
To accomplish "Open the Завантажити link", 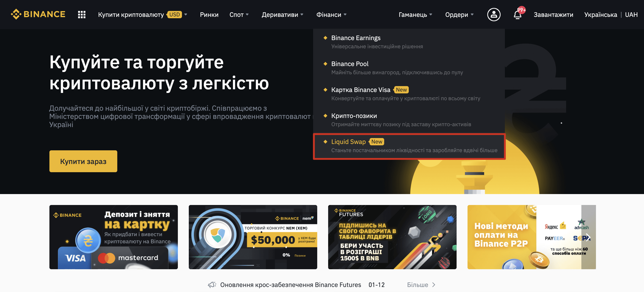I will 553,15.
